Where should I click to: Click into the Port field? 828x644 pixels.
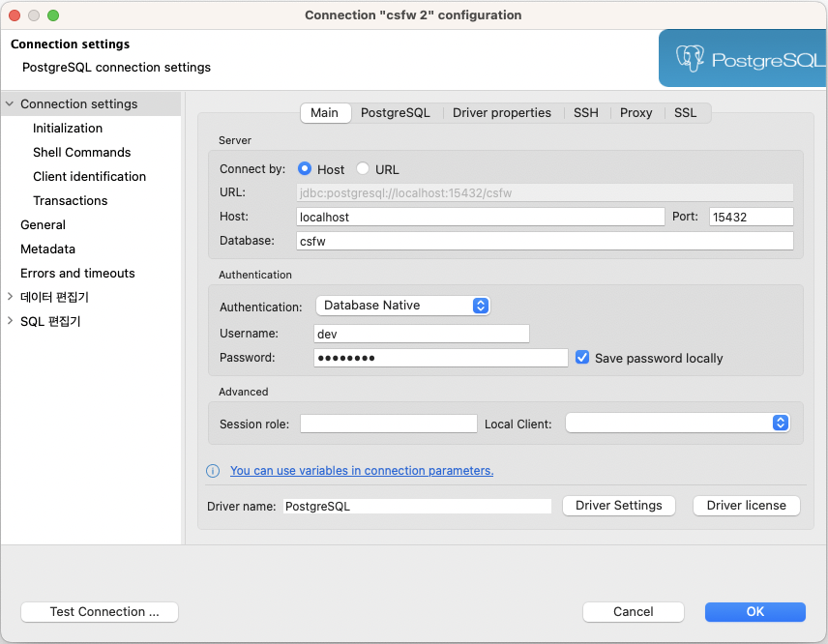point(751,218)
